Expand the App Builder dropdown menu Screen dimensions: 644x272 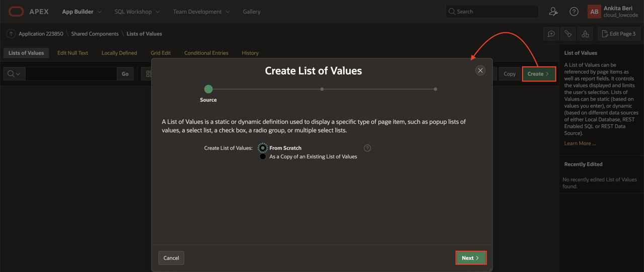pos(82,12)
